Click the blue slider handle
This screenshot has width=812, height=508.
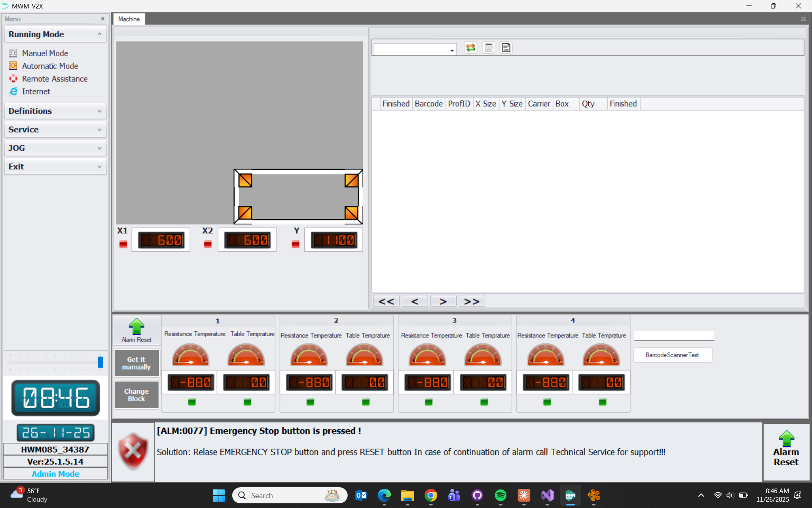point(100,362)
